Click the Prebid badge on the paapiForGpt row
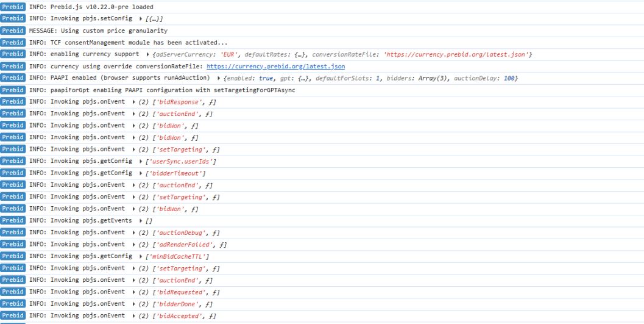 pos(13,90)
